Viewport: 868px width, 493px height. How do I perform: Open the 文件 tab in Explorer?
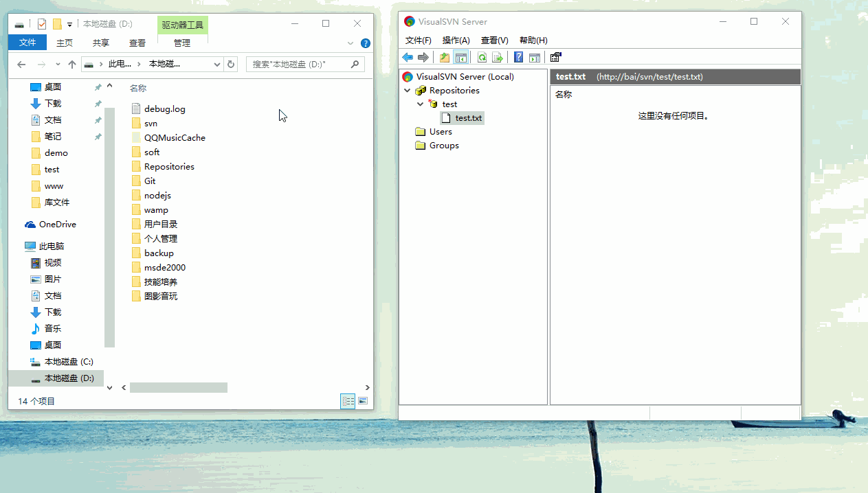tap(27, 43)
